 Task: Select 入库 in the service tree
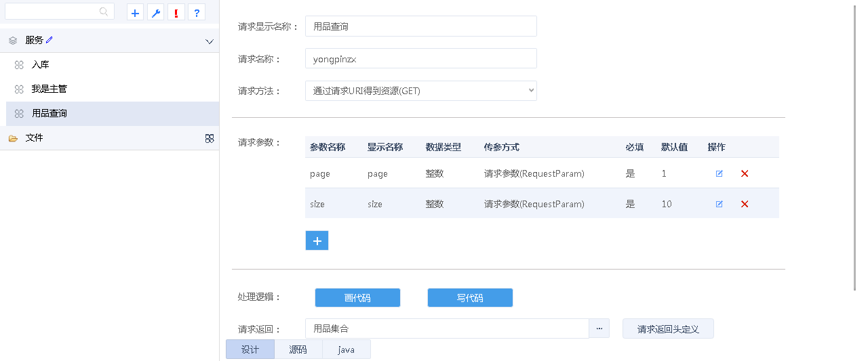[41, 65]
